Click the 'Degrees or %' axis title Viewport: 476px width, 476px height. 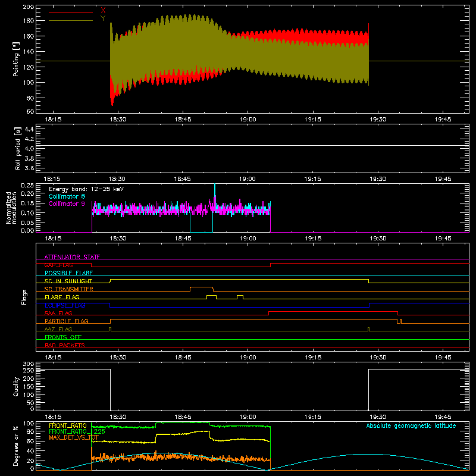(x=16, y=446)
